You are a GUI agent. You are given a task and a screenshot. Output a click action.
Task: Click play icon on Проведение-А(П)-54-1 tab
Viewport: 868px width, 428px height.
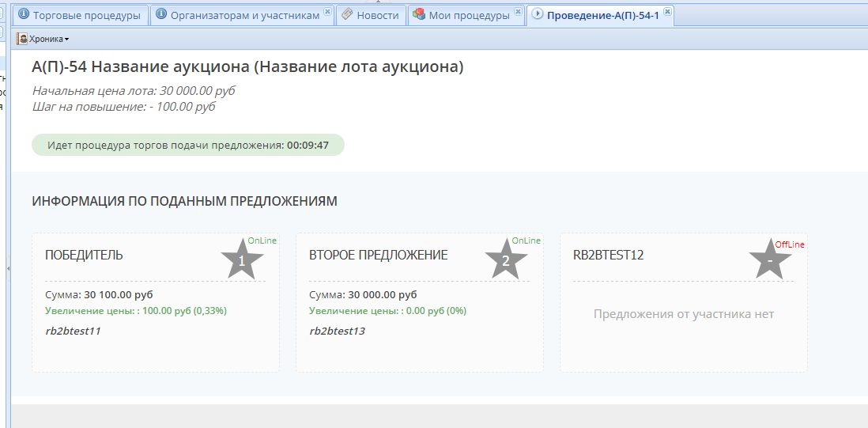coord(538,15)
